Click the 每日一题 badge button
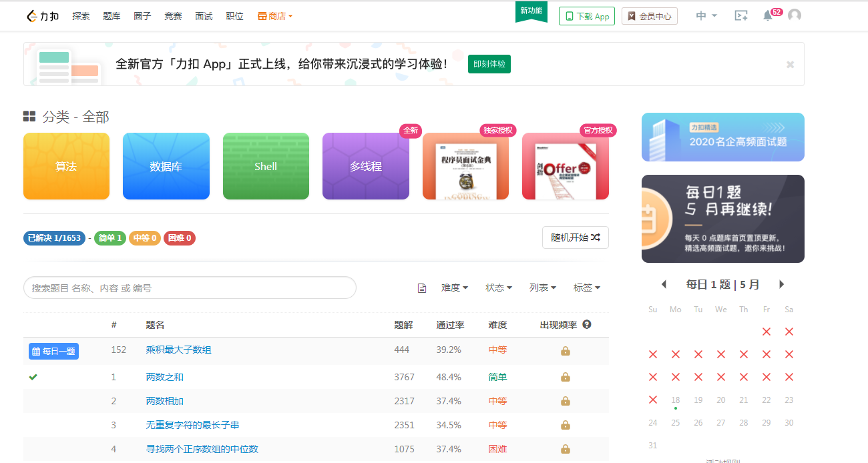Screen dimensions: 868x463 (53, 351)
